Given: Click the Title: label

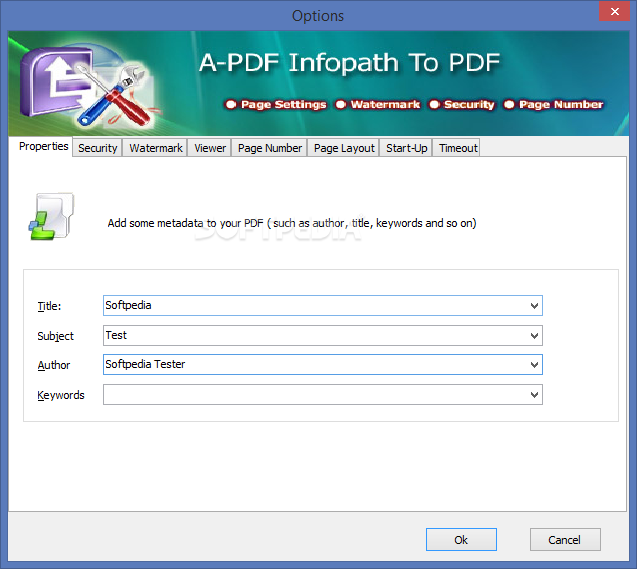Looking at the screenshot, I should click(x=49, y=306).
